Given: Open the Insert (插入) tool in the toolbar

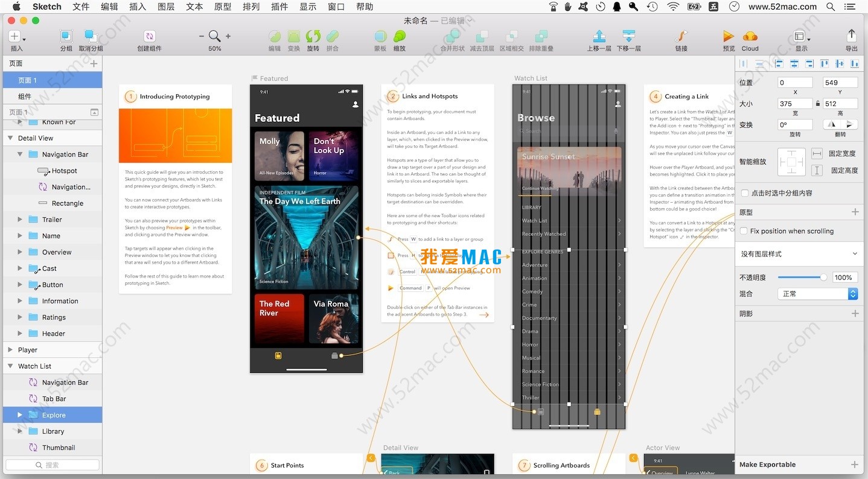Looking at the screenshot, I should point(15,37).
